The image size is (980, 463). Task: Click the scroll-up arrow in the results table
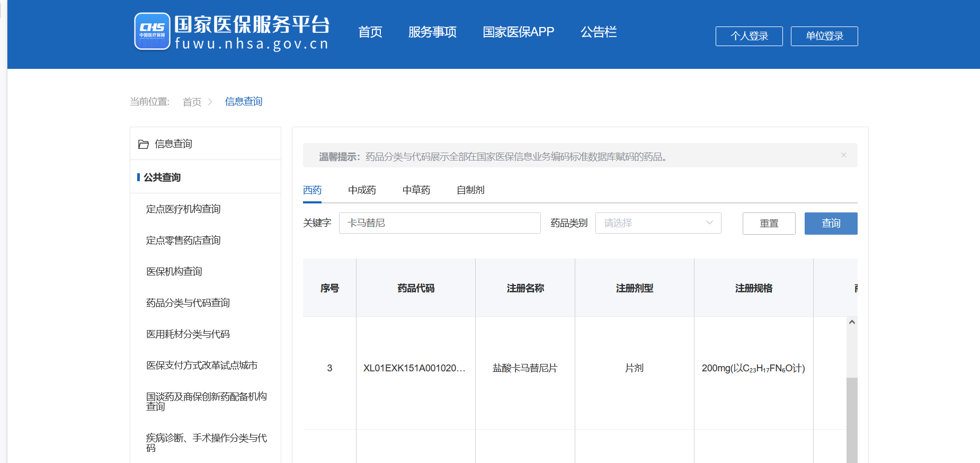852,322
